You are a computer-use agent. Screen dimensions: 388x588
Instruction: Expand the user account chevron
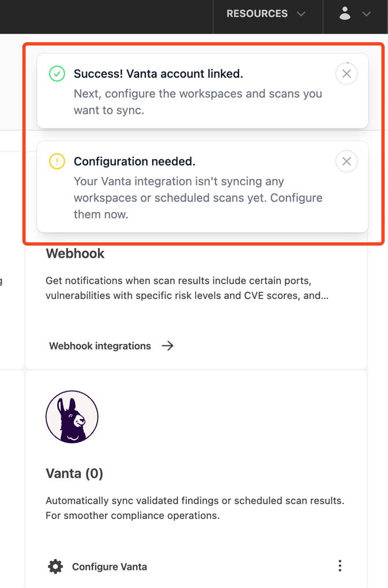click(x=367, y=14)
